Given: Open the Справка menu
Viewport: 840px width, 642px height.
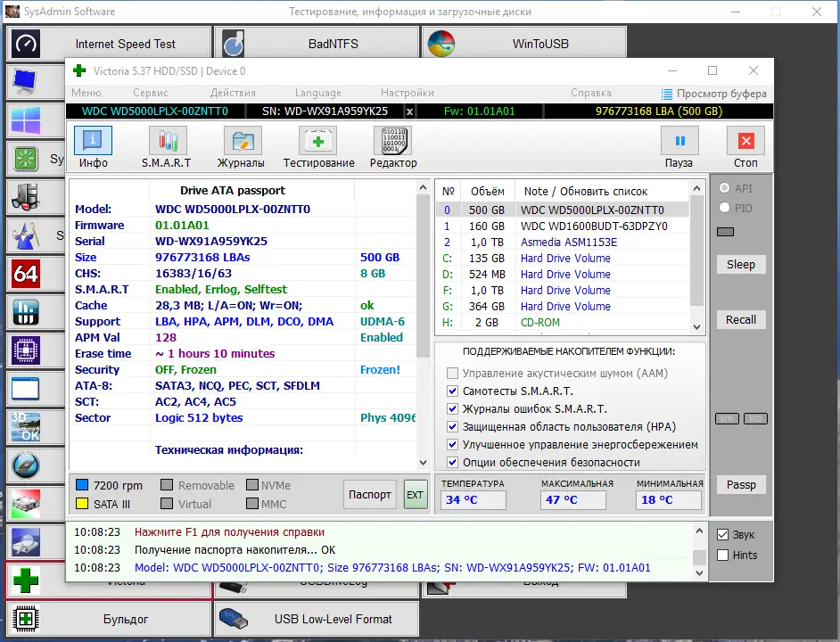Looking at the screenshot, I should pos(591,93).
